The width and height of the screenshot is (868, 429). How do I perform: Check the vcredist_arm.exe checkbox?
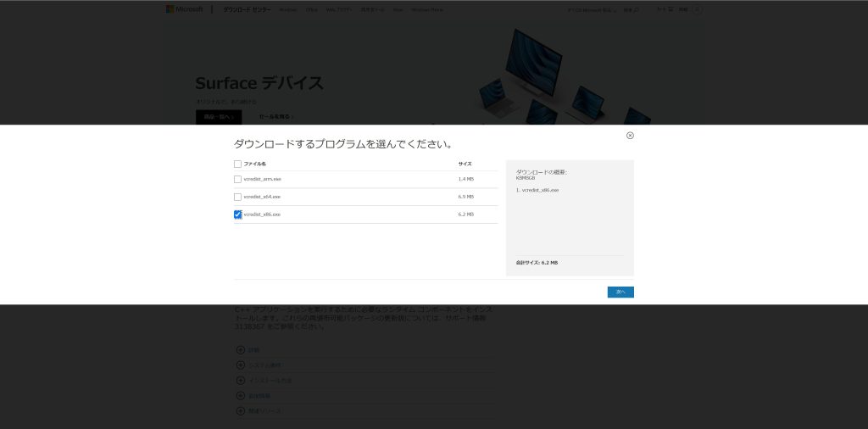tap(237, 180)
